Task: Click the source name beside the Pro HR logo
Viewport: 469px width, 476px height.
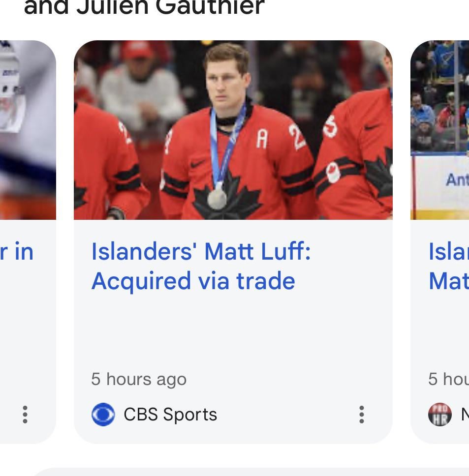Action: pyautogui.click(x=464, y=415)
